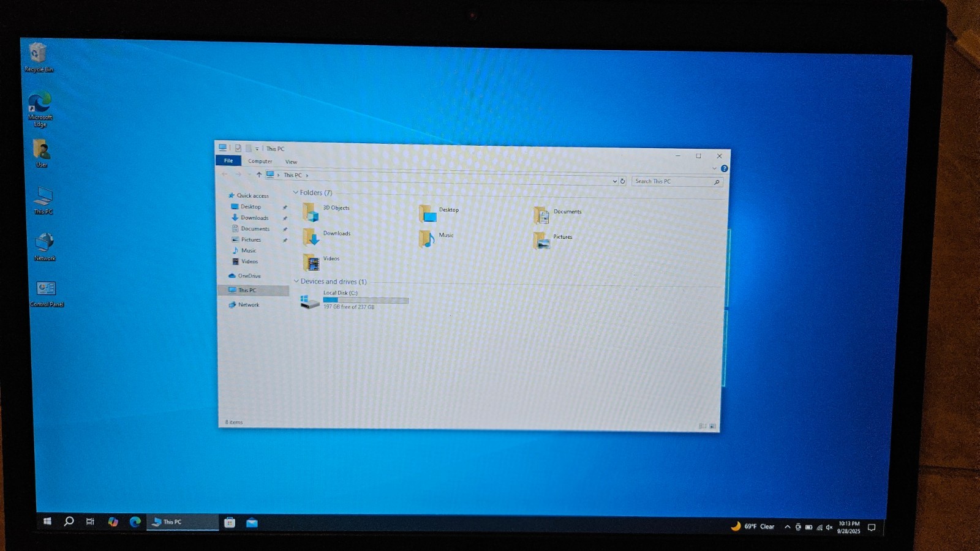Click This PC in address bar
Image resolution: width=980 pixels, height=551 pixels.
point(292,175)
